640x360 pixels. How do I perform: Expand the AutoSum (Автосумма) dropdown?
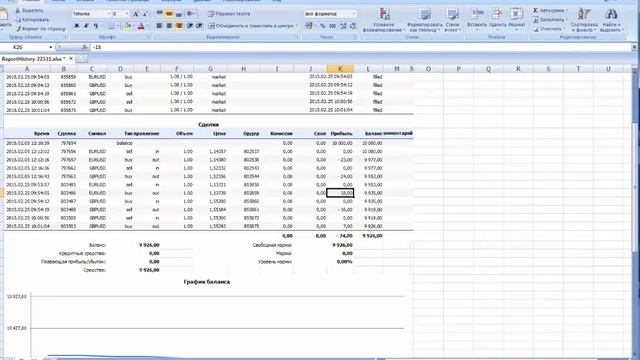coord(566,10)
